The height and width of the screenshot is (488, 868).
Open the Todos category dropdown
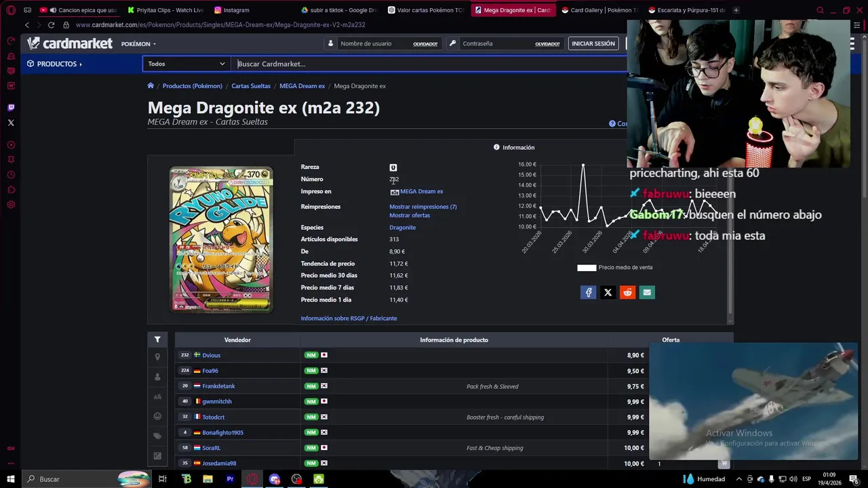coord(186,64)
